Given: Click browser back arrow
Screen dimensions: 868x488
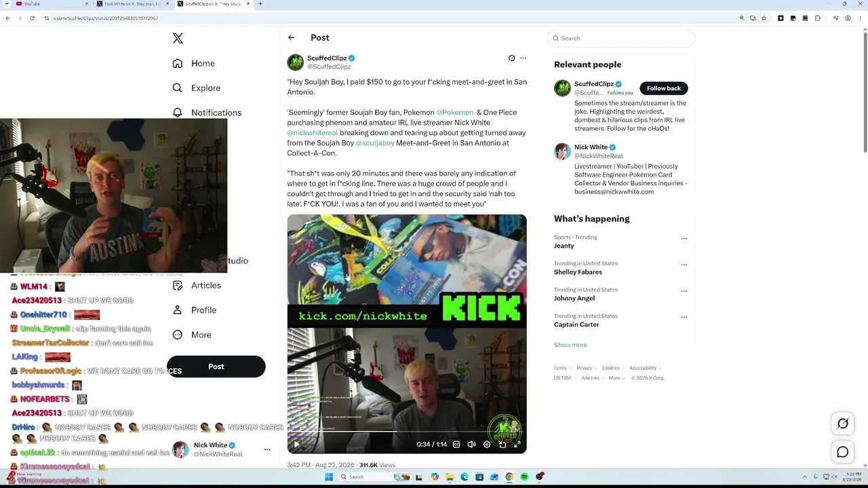Looking at the screenshot, I should 7,18.
